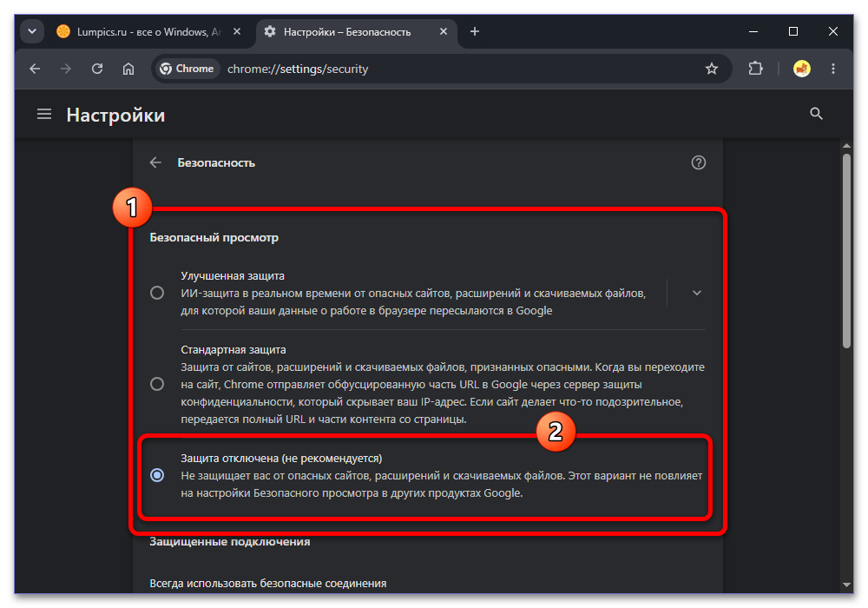Click the scrollbar up arrow
868x608 pixels.
[845, 146]
